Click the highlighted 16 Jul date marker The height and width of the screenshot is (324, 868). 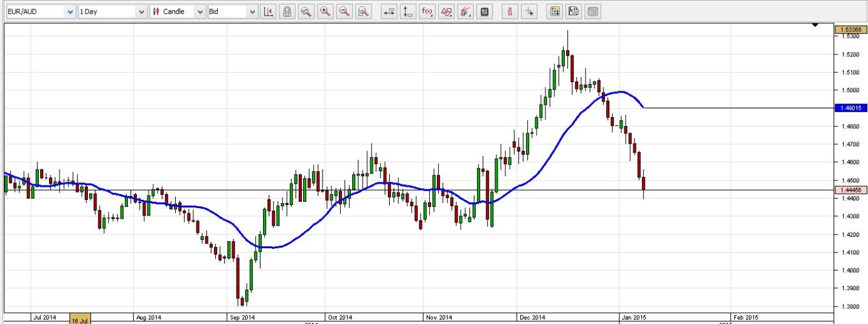click(x=81, y=320)
